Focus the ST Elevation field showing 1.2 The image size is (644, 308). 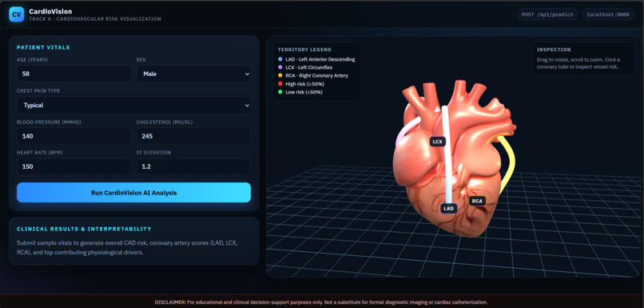pos(194,166)
